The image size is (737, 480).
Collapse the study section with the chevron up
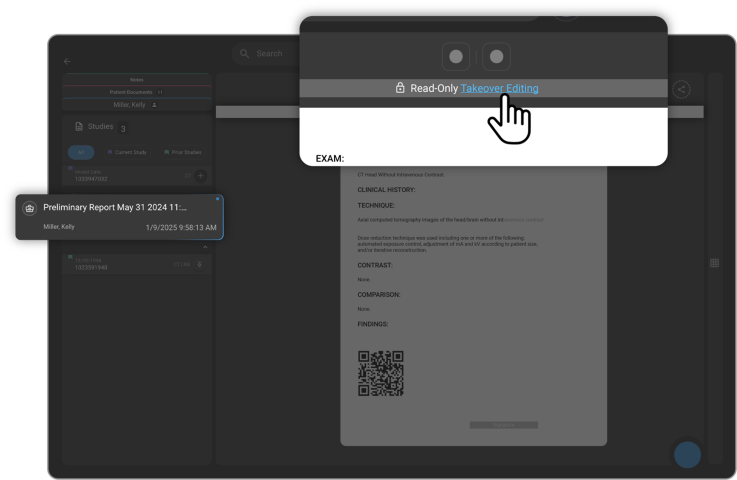[205, 247]
